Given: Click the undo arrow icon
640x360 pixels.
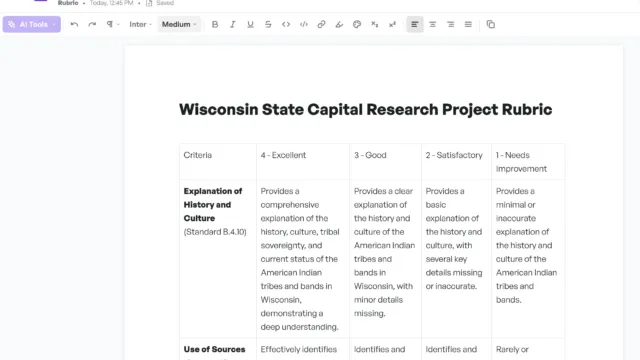Looking at the screenshot, I should tap(74, 24).
